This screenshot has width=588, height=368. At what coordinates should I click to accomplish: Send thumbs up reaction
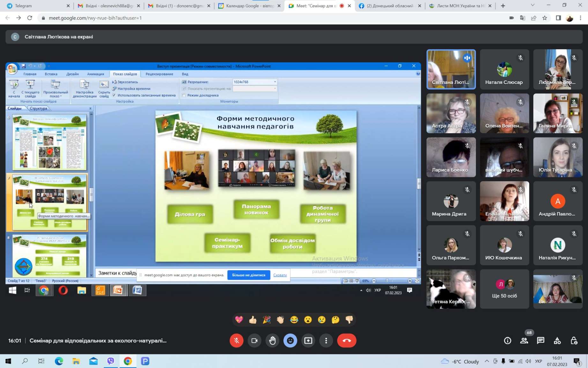click(x=253, y=319)
